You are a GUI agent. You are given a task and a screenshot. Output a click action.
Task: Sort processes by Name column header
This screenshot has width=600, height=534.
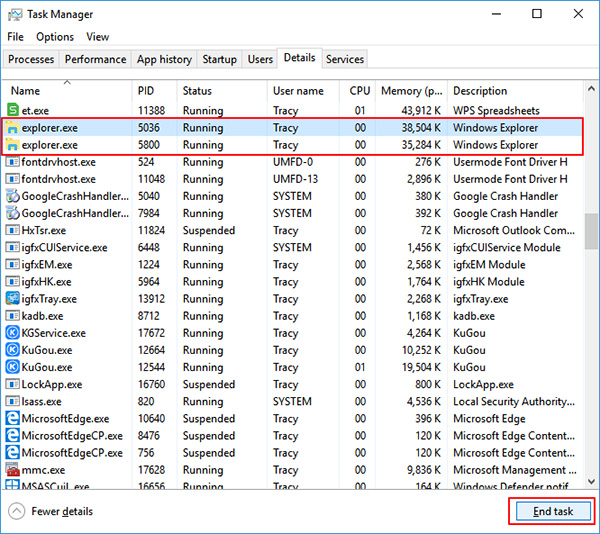click(x=26, y=91)
